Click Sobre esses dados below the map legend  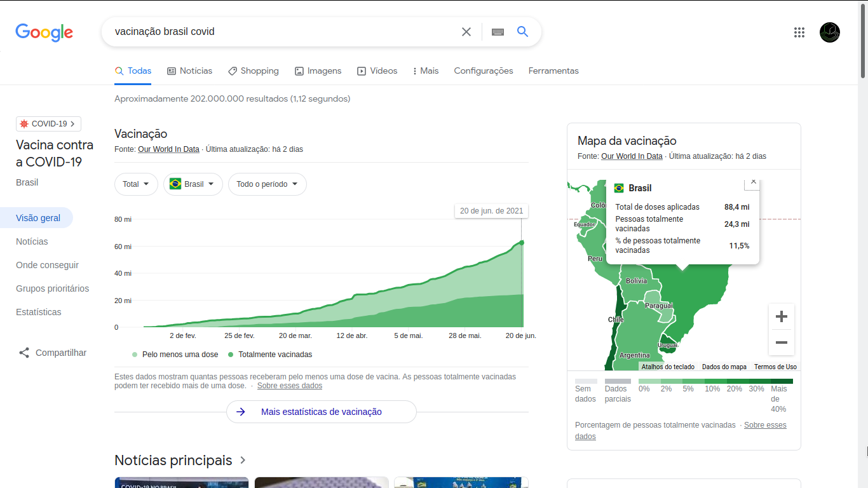coord(681,431)
